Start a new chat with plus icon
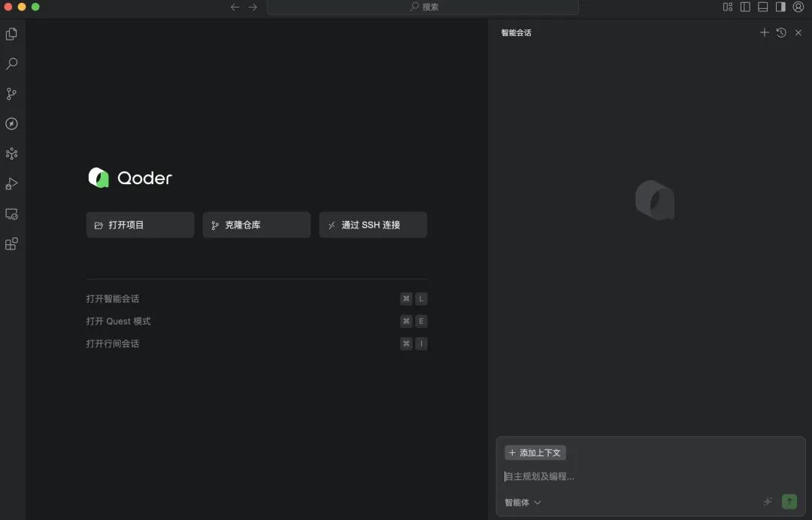812x520 pixels. click(x=765, y=32)
